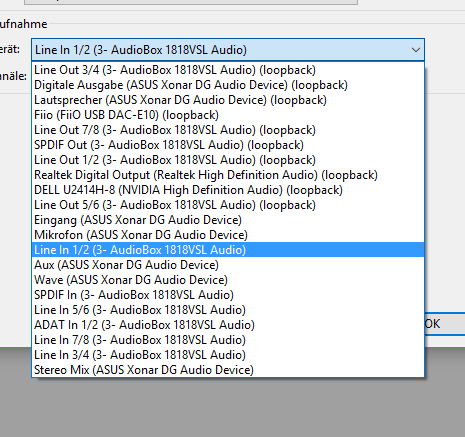Collapse the recording device dropdown arrow
This screenshot has height=437, width=465.
(415, 50)
